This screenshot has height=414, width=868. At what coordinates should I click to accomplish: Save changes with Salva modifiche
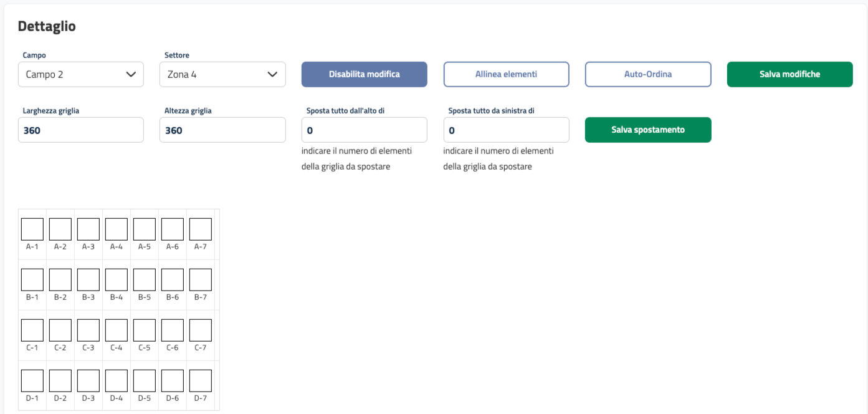789,74
